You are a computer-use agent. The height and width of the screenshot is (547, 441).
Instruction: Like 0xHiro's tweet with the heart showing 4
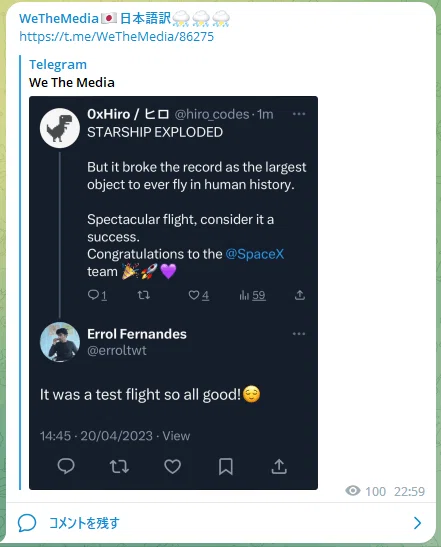click(x=199, y=295)
